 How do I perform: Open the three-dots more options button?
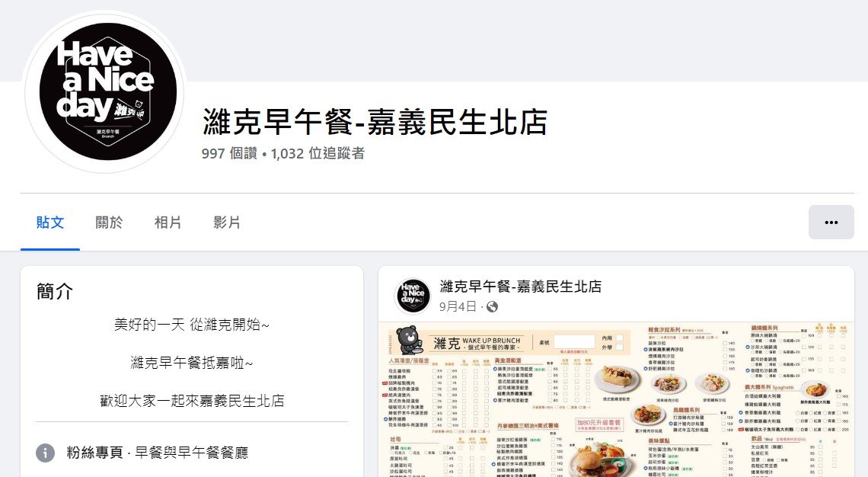click(831, 222)
